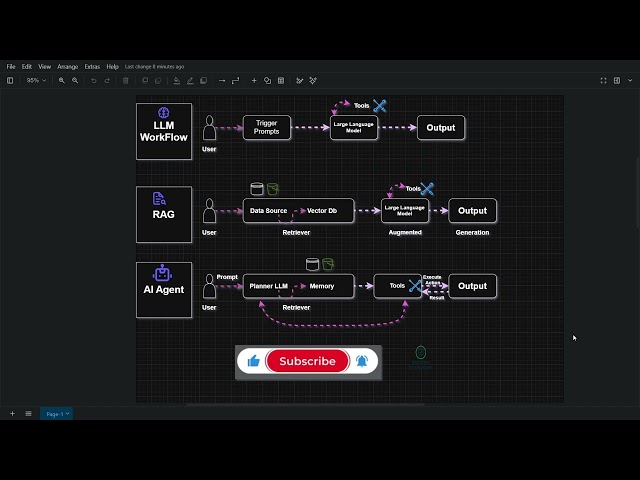640x480 pixels.
Task: Open the pages list icon
Action: click(x=28, y=413)
